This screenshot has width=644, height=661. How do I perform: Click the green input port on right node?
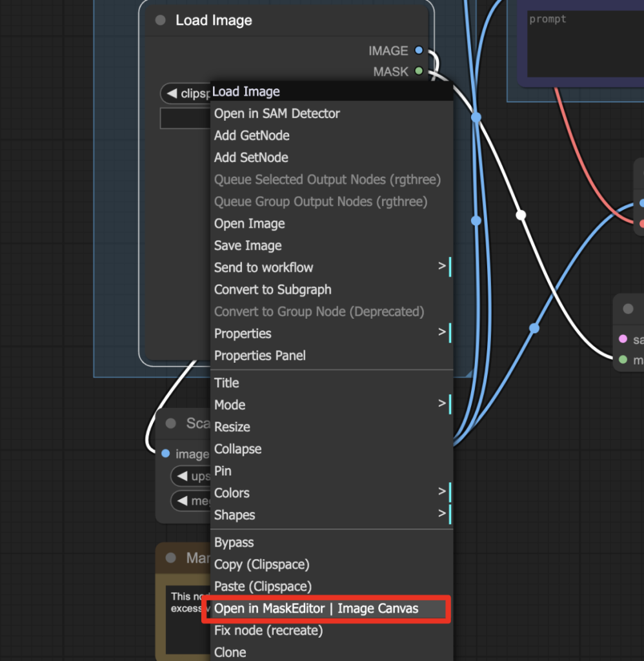click(623, 360)
